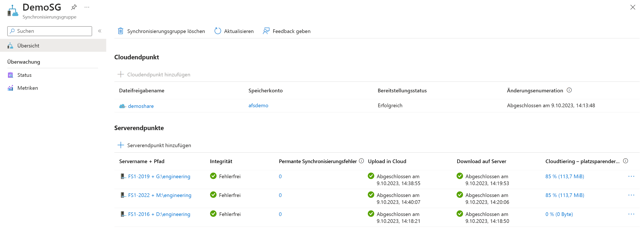This screenshot has height=230, width=644.
Task: Open the Metriken page
Action: tap(28, 88)
